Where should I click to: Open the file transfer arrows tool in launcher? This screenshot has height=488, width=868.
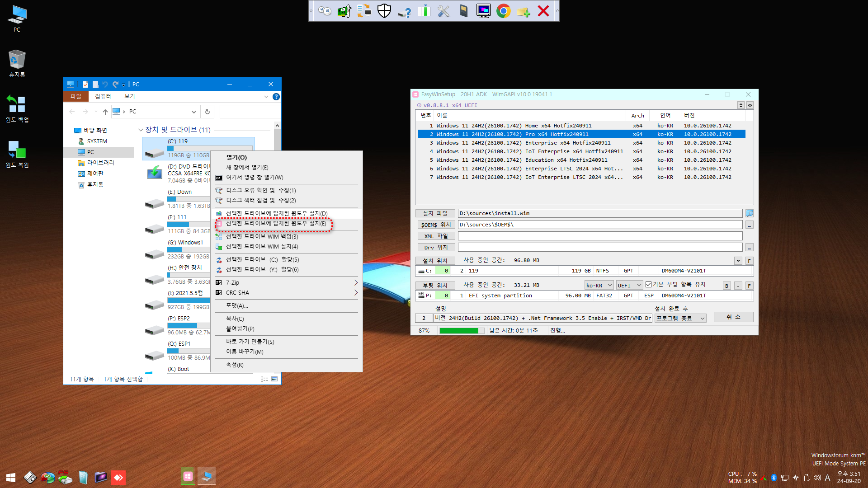364,11
